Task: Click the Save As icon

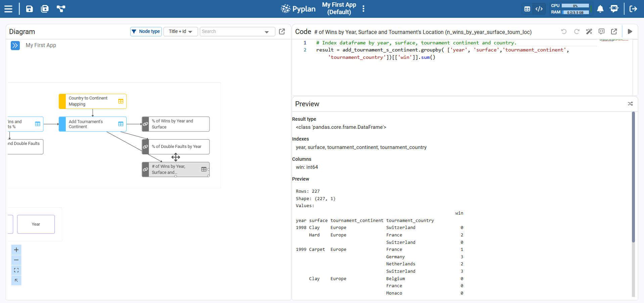Action: [x=45, y=9]
